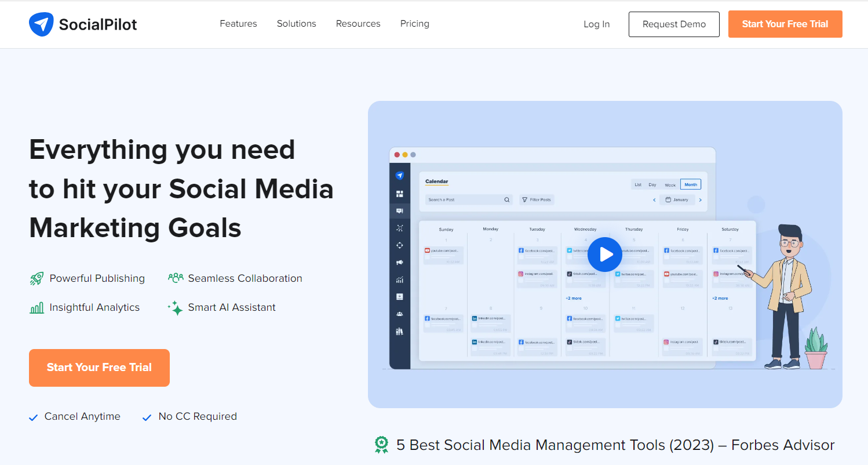
Task: Play the calendar demo video
Action: click(604, 255)
